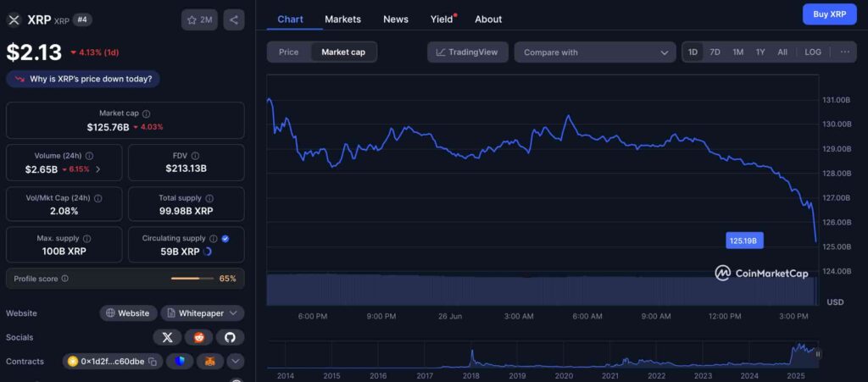
Task: Click the blue shield wallet icon
Action: point(180,362)
